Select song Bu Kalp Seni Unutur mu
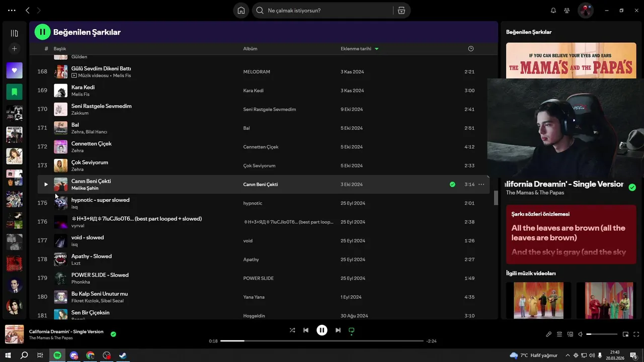Viewport: 644px width, 362px height. coord(100,294)
